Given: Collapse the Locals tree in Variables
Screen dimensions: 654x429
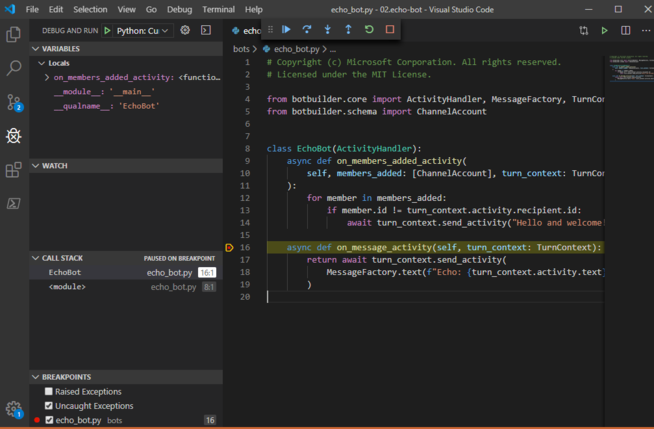Looking at the screenshot, I should 41,63.
